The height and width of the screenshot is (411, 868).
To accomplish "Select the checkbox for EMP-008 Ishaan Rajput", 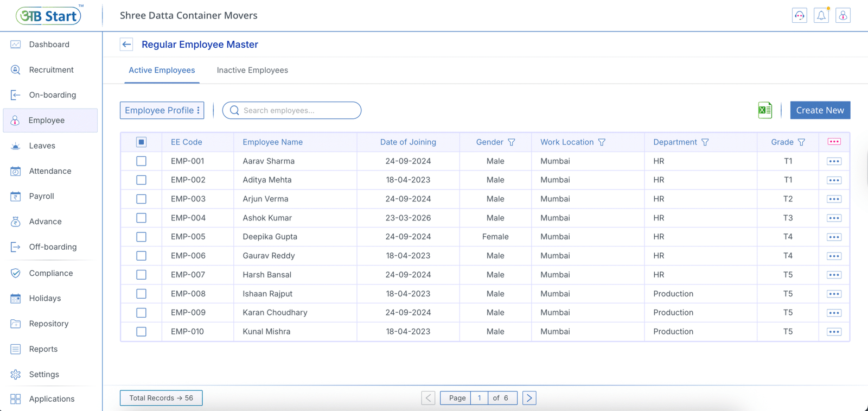I will [141, 294].
